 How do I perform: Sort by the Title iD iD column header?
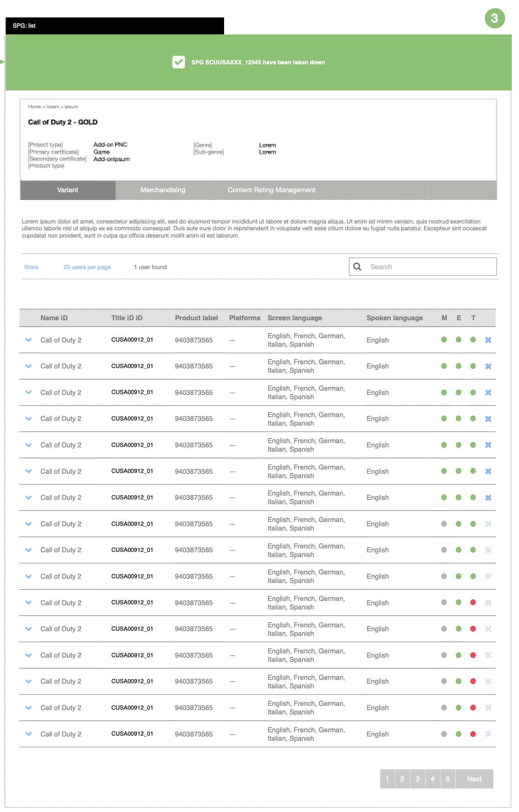click(x=127, y=318)
